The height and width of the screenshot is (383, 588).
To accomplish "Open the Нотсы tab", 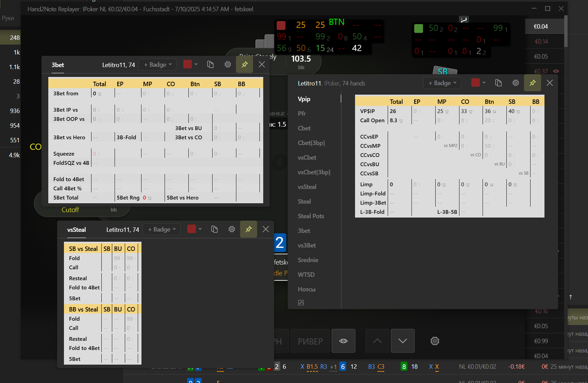I will [x=307, y=289].
